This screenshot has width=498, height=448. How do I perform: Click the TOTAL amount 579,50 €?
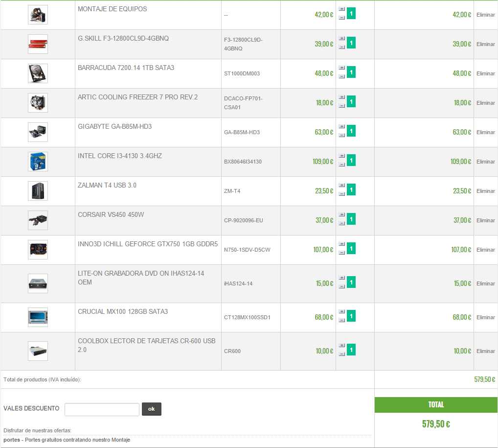(x=436, y=424)
